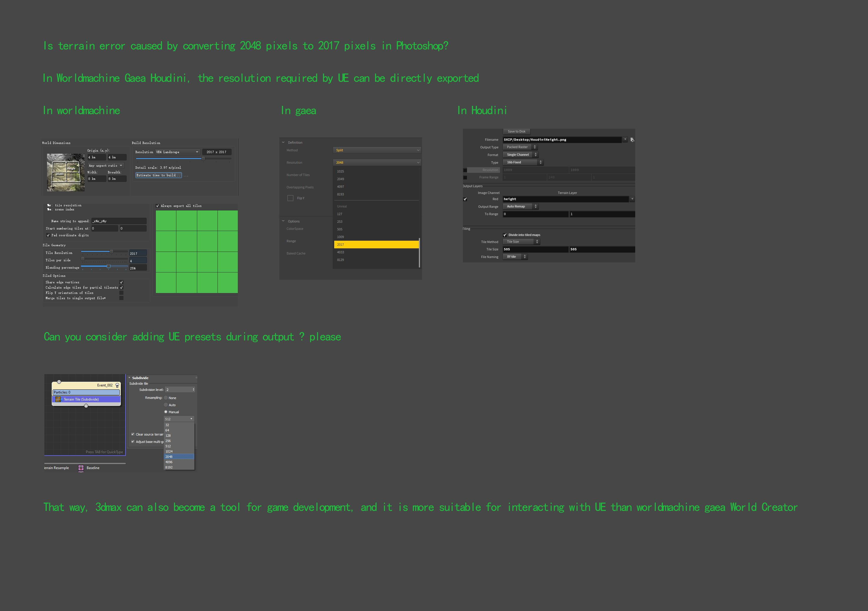Click Save to Disk button
This screenshot has width=868, height=611.
point(517,132)
